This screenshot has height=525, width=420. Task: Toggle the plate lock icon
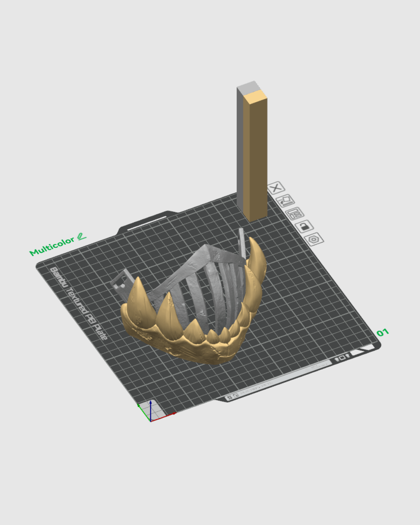pyautogui.click(x=304, y=226)
